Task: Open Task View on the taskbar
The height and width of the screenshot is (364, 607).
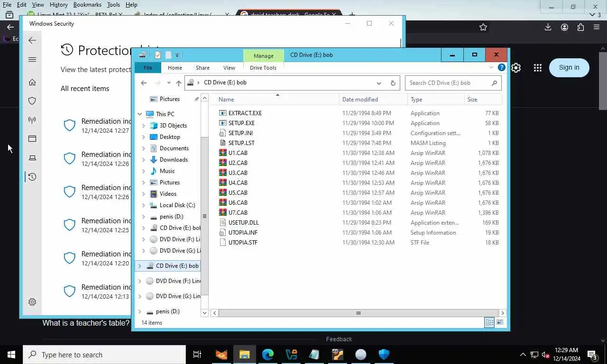Action: click(197, 355)
